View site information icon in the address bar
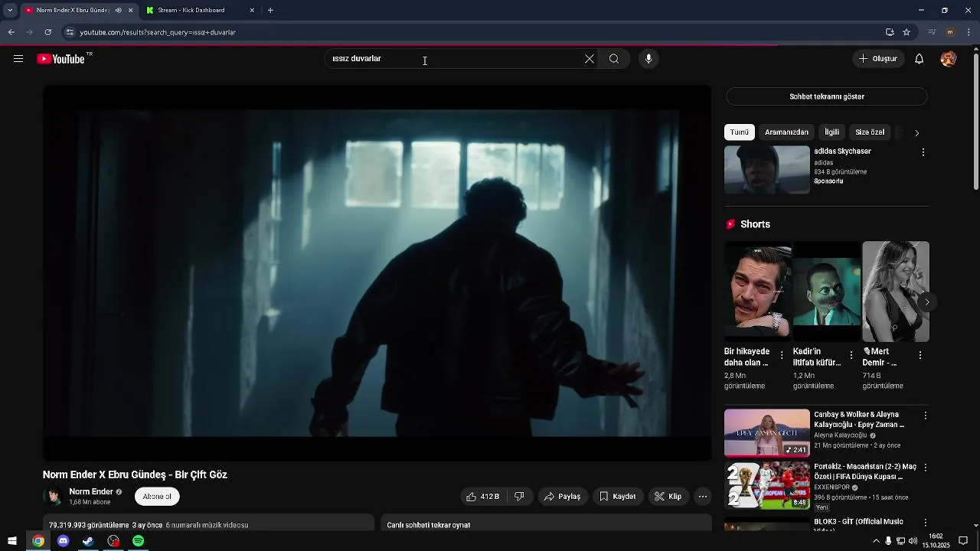980x551 pixels. point(70,32)
